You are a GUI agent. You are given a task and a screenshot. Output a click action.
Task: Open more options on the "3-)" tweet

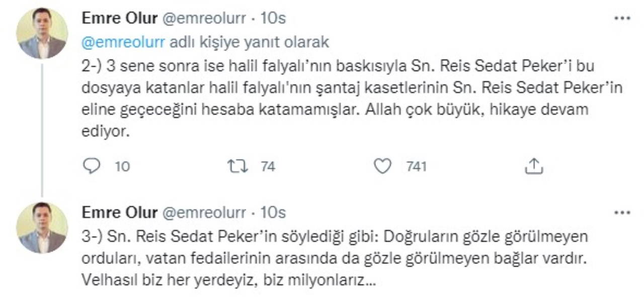[x=622, y=213]
